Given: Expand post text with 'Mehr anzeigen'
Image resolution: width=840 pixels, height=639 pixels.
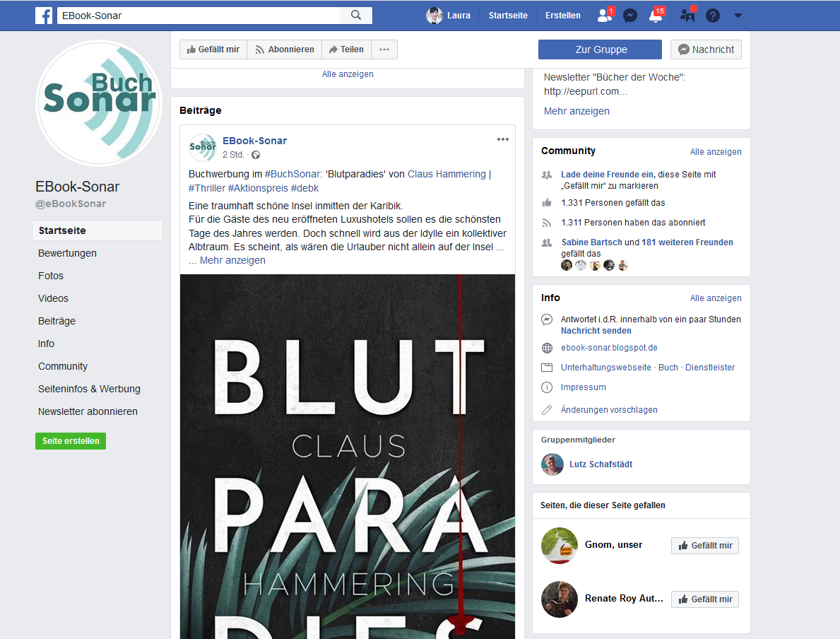Looking at the screenshot, I should click(x=232, y=260).
